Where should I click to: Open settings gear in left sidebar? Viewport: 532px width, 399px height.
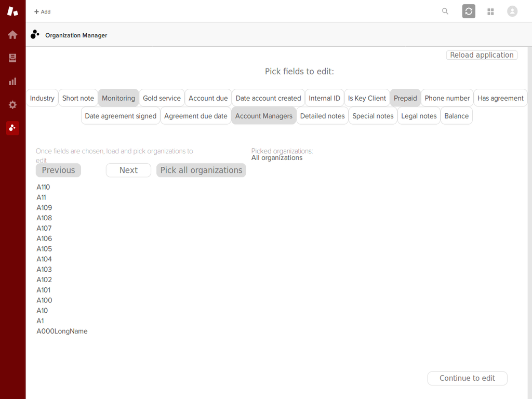pyautogui.click(x=12, y=105)
